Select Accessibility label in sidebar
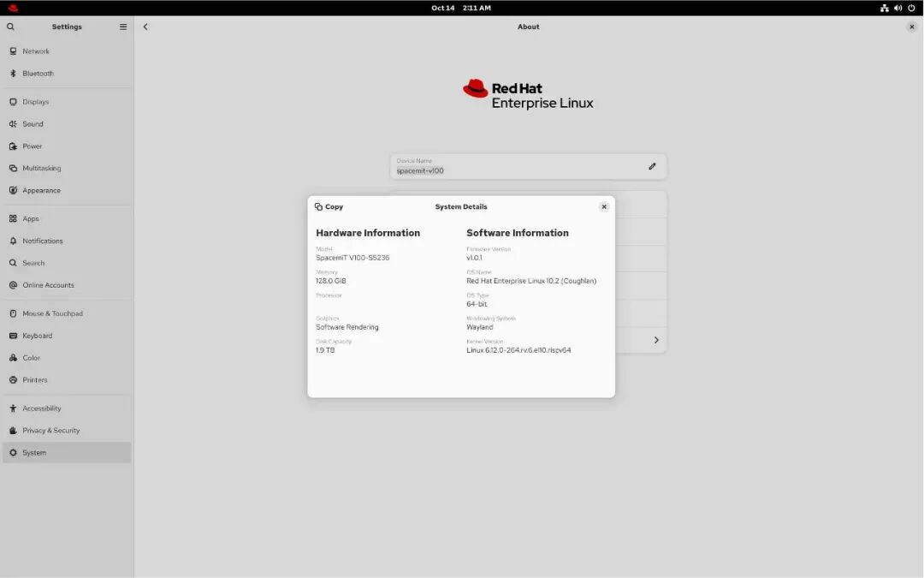The width and height of the screenshot is (924, 578). pos(42,408)
